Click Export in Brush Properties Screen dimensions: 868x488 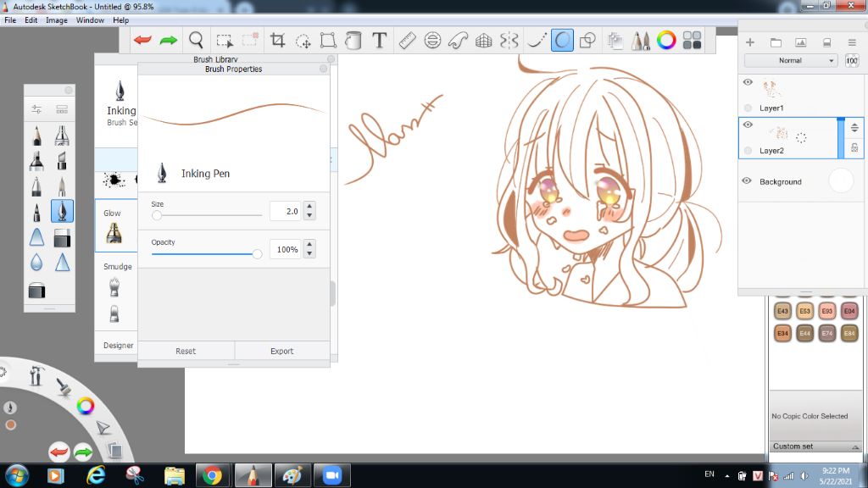coord(281,351)
